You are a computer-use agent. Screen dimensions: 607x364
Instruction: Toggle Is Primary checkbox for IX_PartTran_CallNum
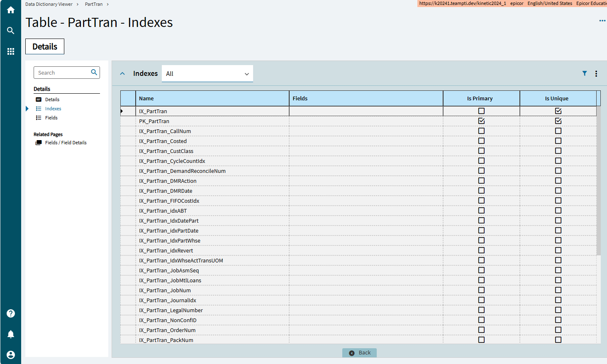coord(481,131)
